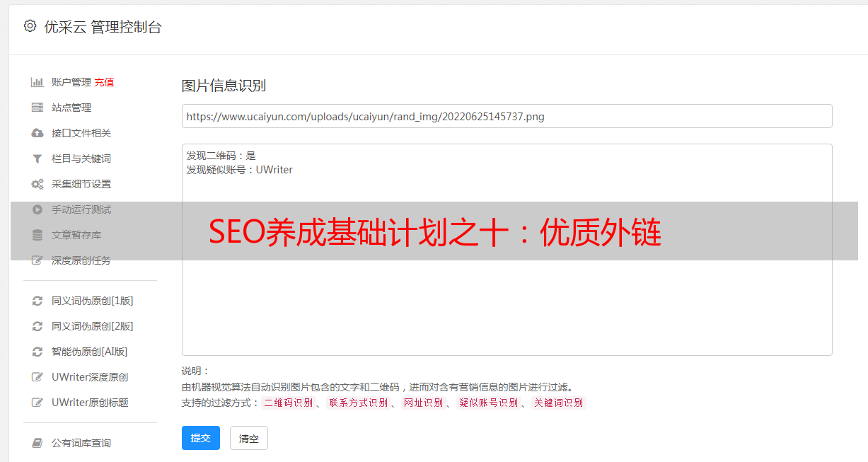
Task: Click the blue 提交 button
Action: (x=201, y=438)
